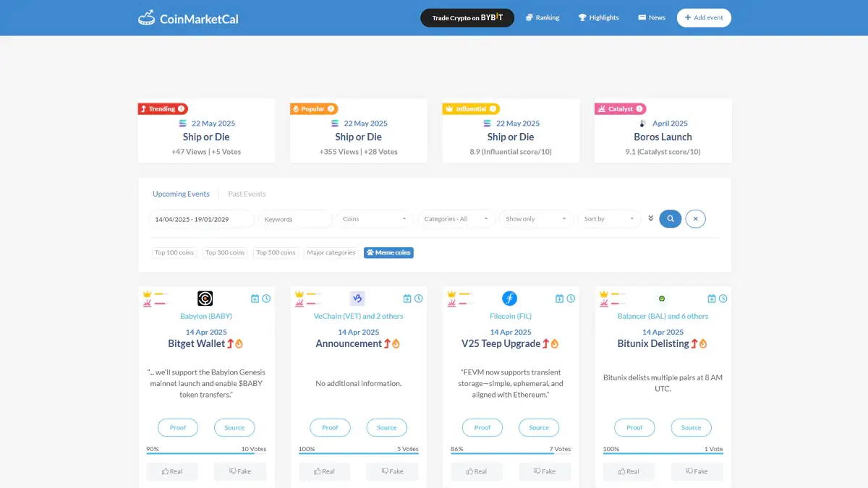Image resolution: width=868 pixels, height=488 pixels.
Task: Open the Influential Ship or Die event
Action: pyautogui.click(x=511, y=137)
